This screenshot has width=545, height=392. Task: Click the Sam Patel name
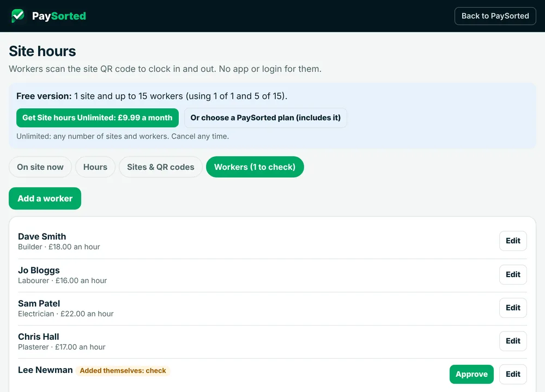pyautogui.click(x=39, y=303)
